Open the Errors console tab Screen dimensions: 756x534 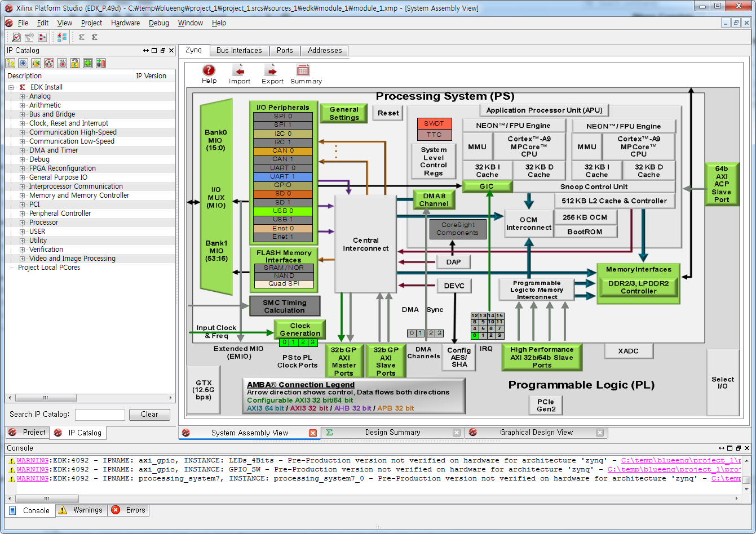click(130, 510)
